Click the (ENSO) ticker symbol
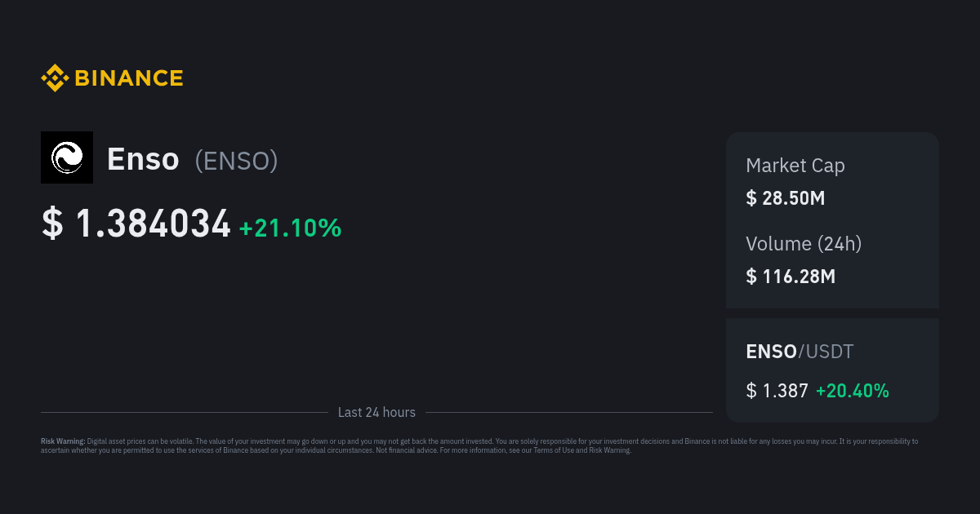The width and height of the screenshot is (980, 514). 236,161
